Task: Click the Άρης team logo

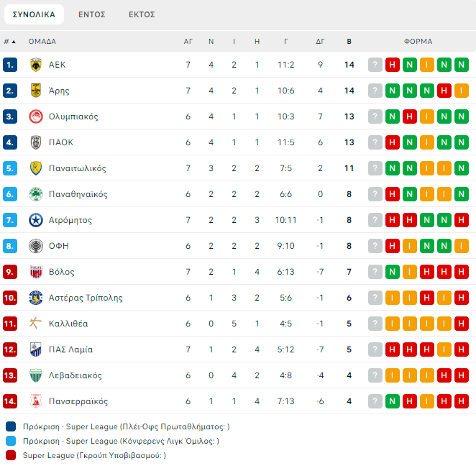Action: coord(35,91)
